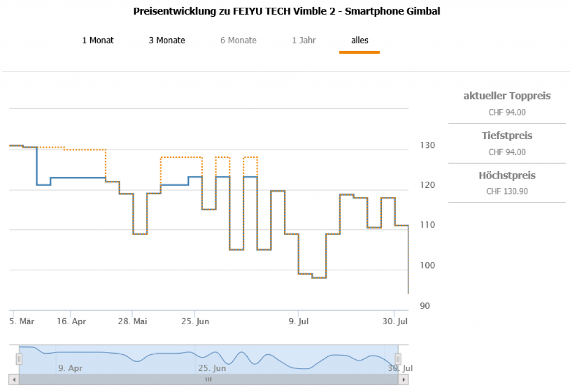Select the 1 Jahr range tab

coord(304,40)
